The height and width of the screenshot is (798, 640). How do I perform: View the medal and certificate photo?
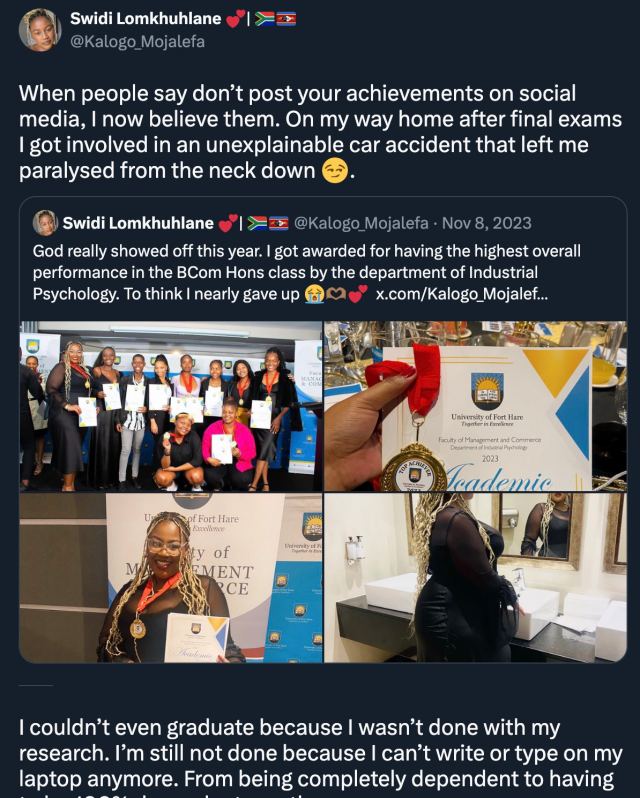click(x=476, y=406)
